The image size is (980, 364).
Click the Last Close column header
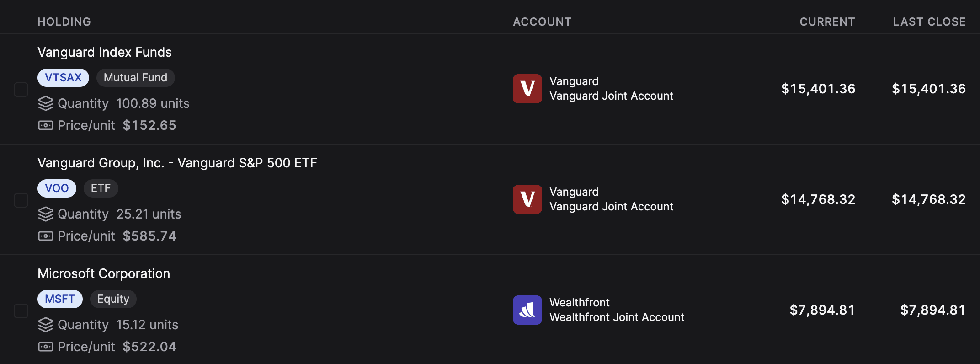click(929, 21)
